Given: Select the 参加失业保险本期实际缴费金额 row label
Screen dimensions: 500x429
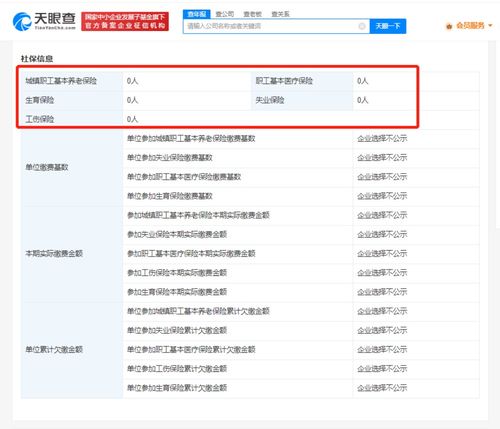Looking at the screenshot, I should [x=177, y=234].
